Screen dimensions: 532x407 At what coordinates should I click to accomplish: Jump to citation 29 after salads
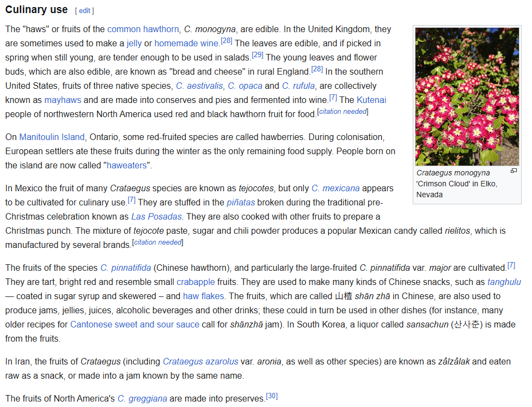click(x=258, y=55)
